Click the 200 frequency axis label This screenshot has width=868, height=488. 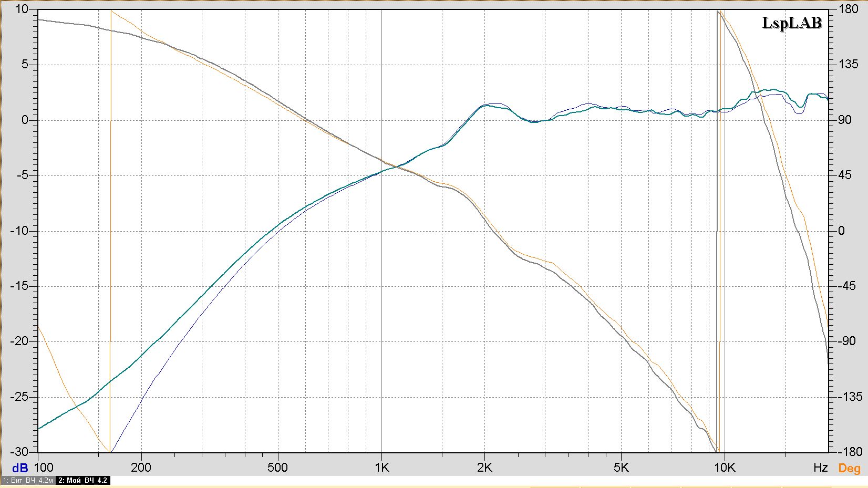[x=141, y=468]
